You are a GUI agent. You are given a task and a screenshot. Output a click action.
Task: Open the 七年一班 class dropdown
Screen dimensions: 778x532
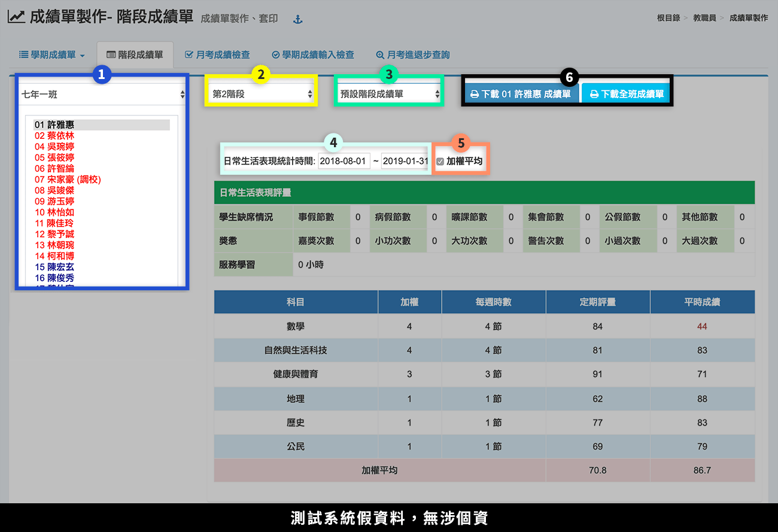(x=103, y=94)
